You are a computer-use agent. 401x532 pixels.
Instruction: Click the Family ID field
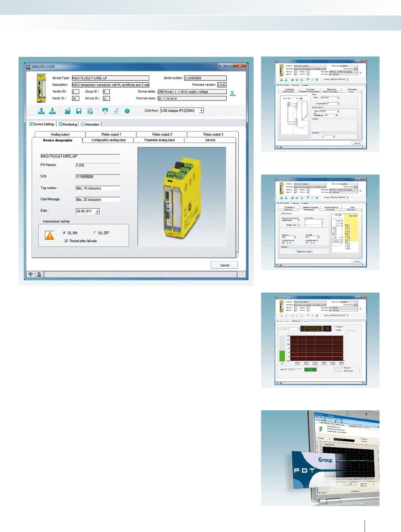75,99
